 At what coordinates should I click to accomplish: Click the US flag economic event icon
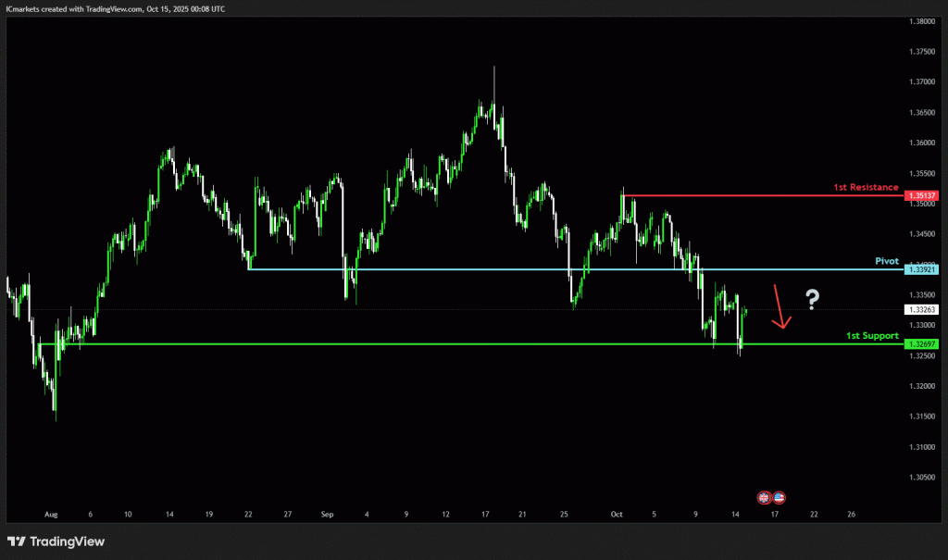779,497
